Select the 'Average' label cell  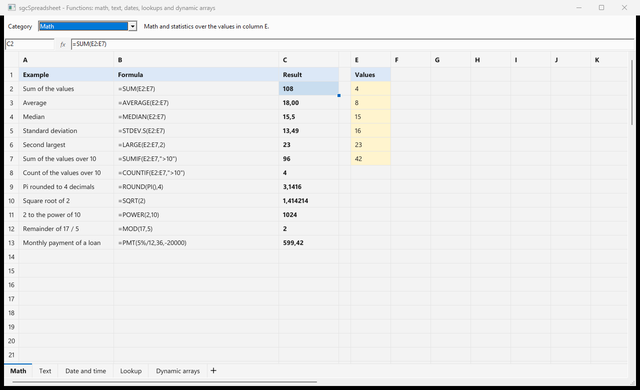click(x=66, y=103)
